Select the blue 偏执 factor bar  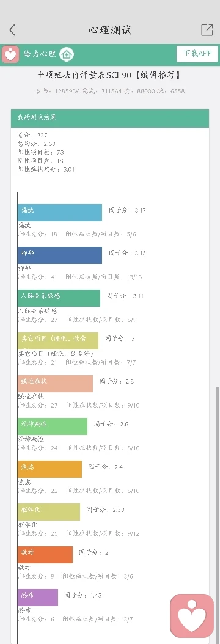pyautogui.click(x=59, y=213)
